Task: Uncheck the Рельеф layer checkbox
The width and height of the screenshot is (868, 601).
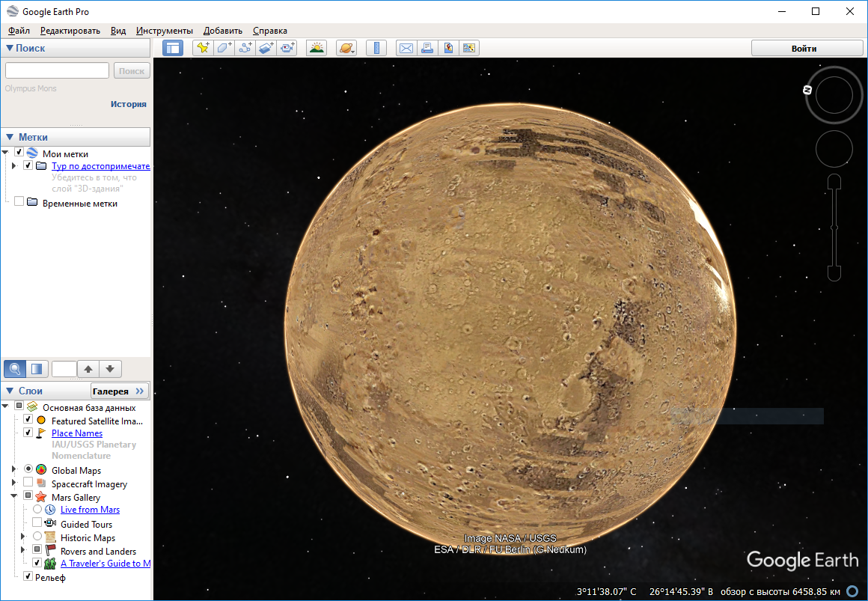Action: [28, 576]
